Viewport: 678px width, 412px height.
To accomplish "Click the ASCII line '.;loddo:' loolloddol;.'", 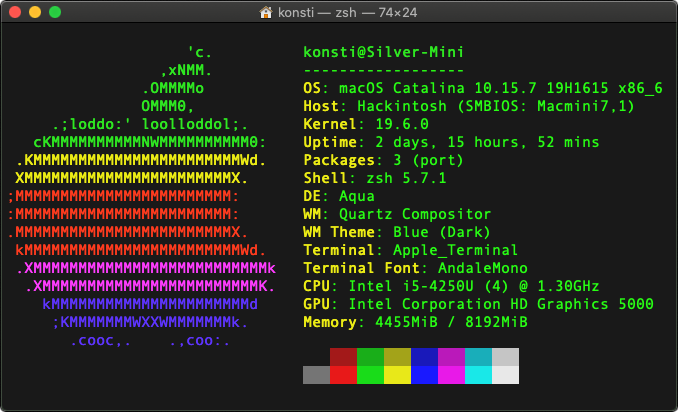I will tap(150, 124).
